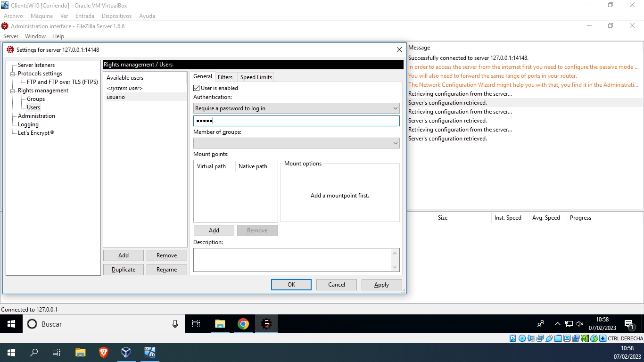Click VirtualBox network adapters status icon
Viewport: 644px width, 362px height.
pos(540,338)
